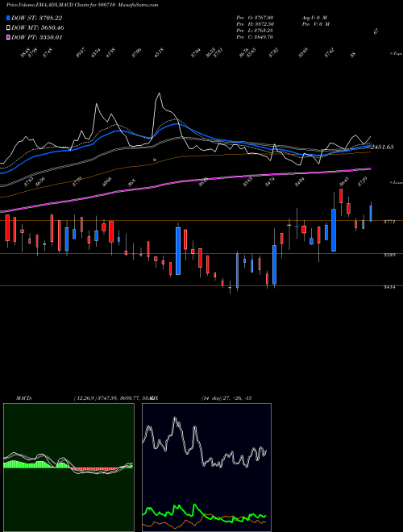Click the Avg V: 0 M text
Viewport: 403px width, 532px height.
coord(314,17)
